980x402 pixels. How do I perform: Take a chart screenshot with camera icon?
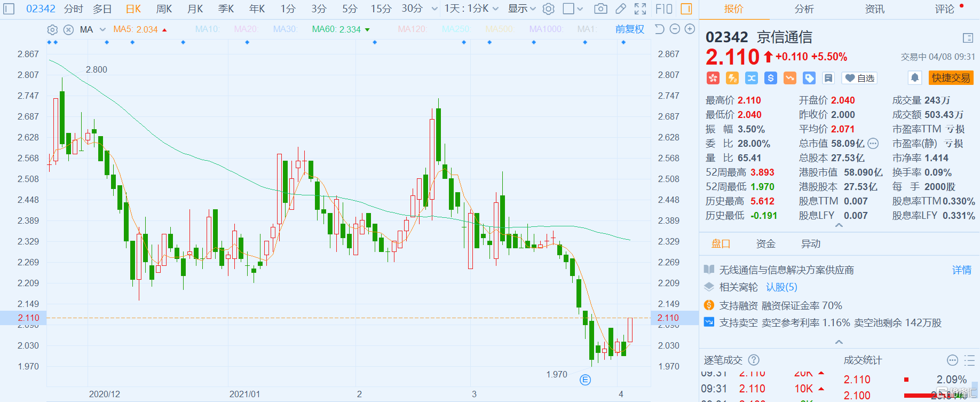tap(600, 9)
